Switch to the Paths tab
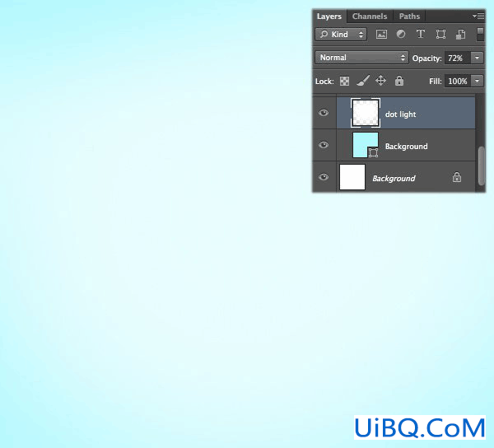 409,16
